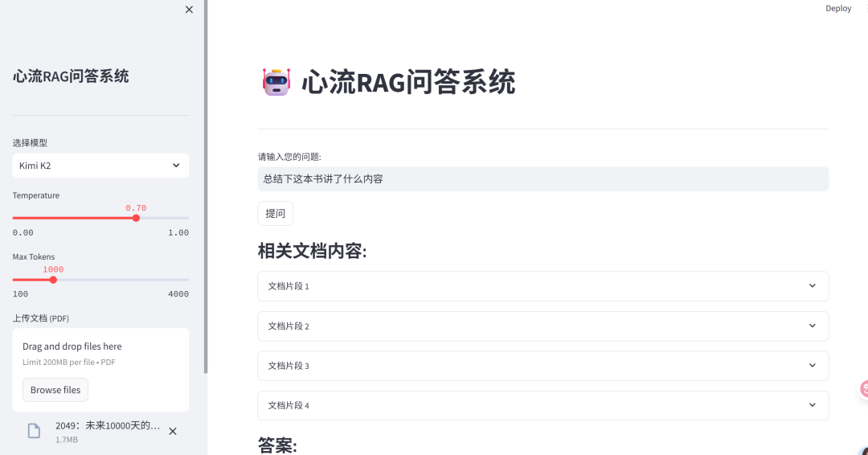
Task: Open the Kimi K2 model dropdown
Action: (x=100, y=166)
